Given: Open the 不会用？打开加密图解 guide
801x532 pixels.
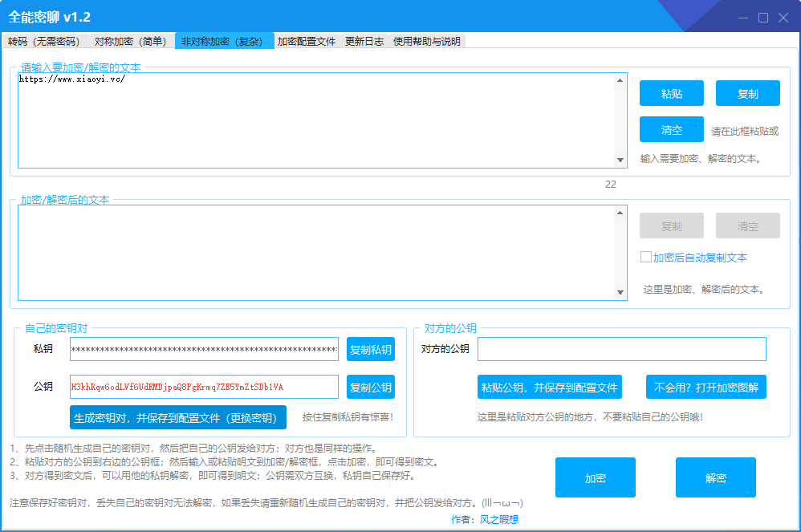Looking at the screenshot, I should point(706,388).
